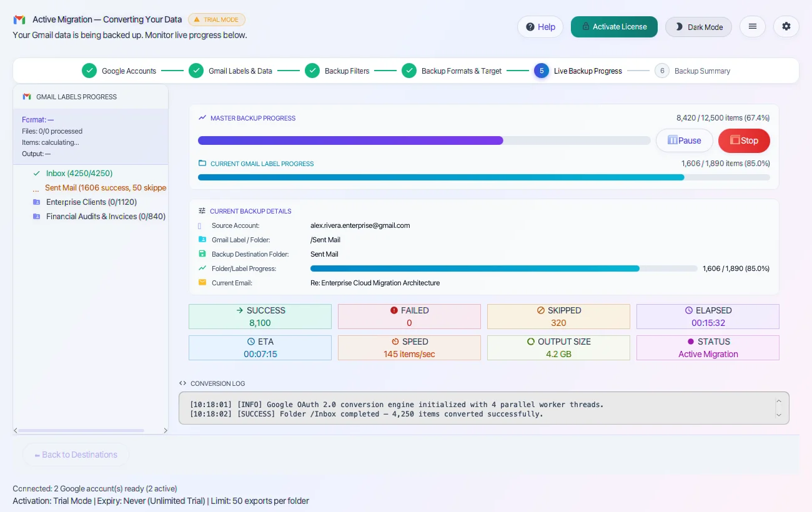Open settings with the gear icon

[x=786, y=26]
